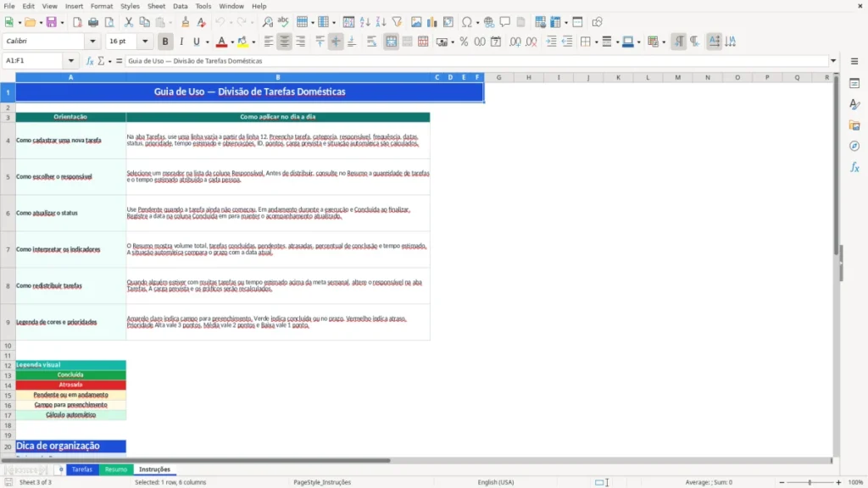Open the Functions sidebar panel icon
This screenshot has height=488, width=868.
[x=854, y=167]
